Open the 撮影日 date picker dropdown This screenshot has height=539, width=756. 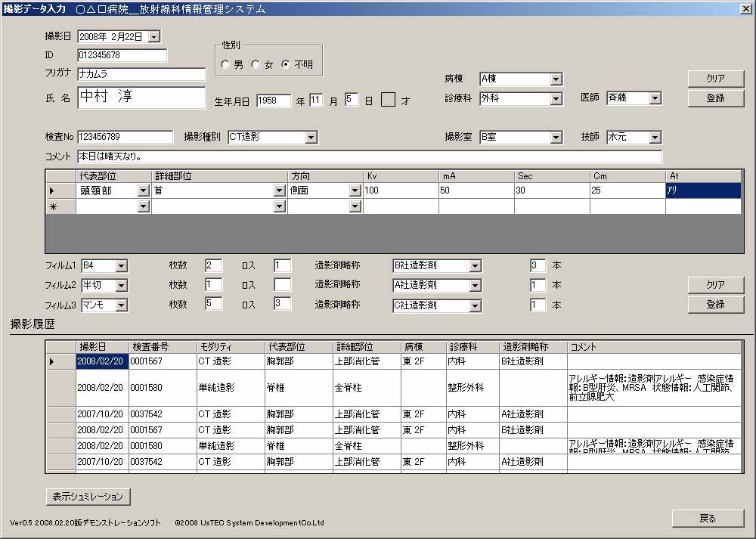pyautogui.click(x=154, y=36)
